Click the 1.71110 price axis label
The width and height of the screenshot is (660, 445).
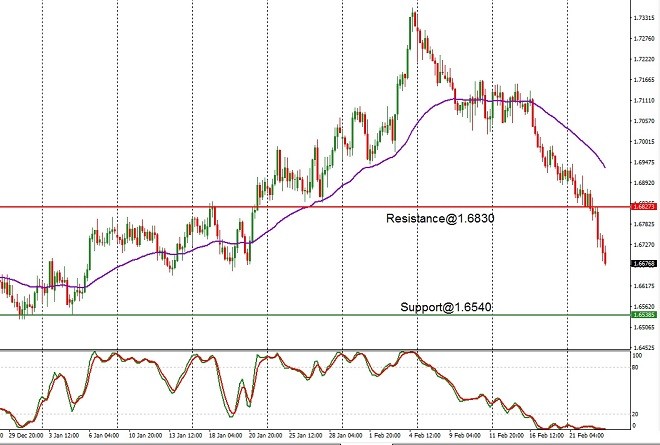click(644, 100)
